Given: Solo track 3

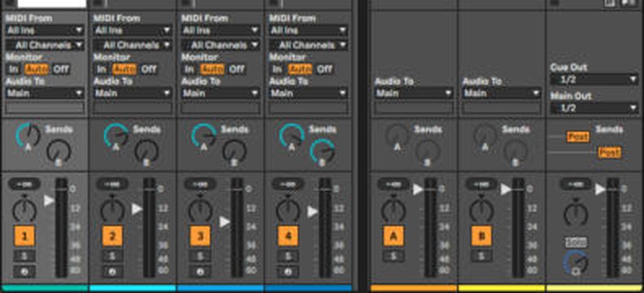Looking at the screenshot, I should pos(200,256).
